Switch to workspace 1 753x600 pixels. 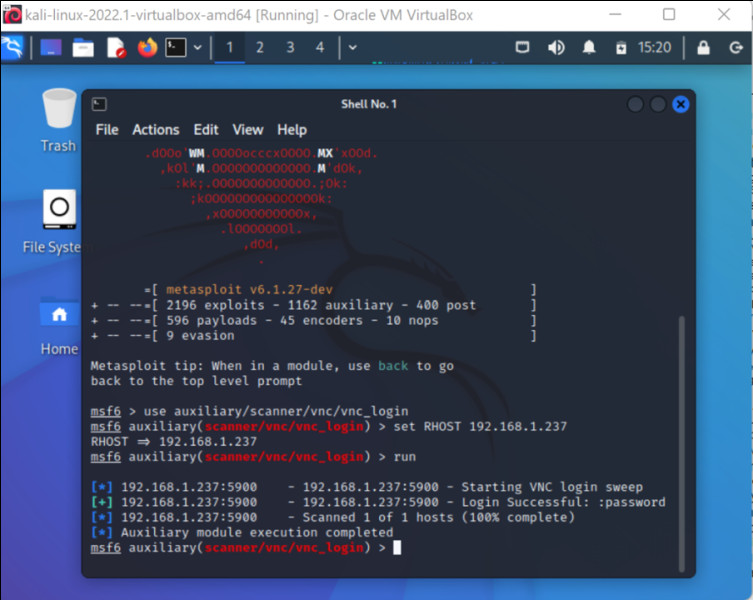(230, 48)
